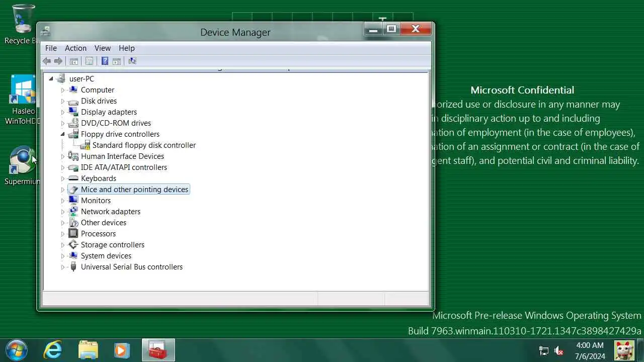This screenshot has height=362, width=644.
Task: Click the Network adapters category icon
Action: point(73,212)
